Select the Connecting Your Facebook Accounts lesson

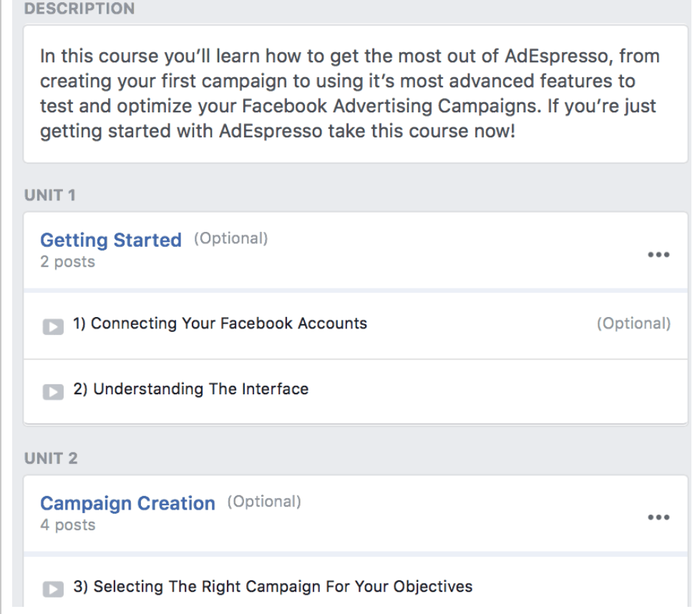point(221,323)
